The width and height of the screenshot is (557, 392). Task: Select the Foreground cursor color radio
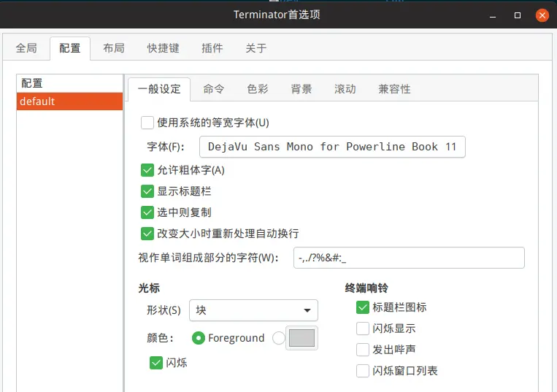tap(199, 338)
